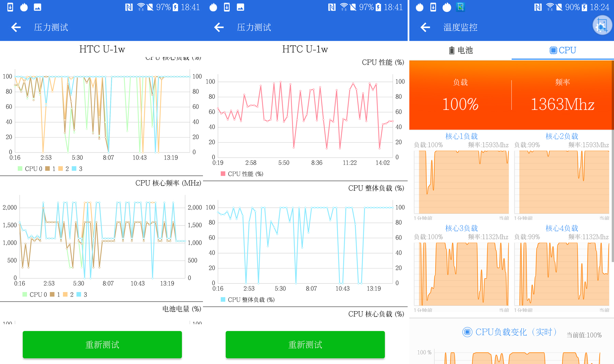Switch to the 电池 tab

pyautogui.click(x=460, y=50)
